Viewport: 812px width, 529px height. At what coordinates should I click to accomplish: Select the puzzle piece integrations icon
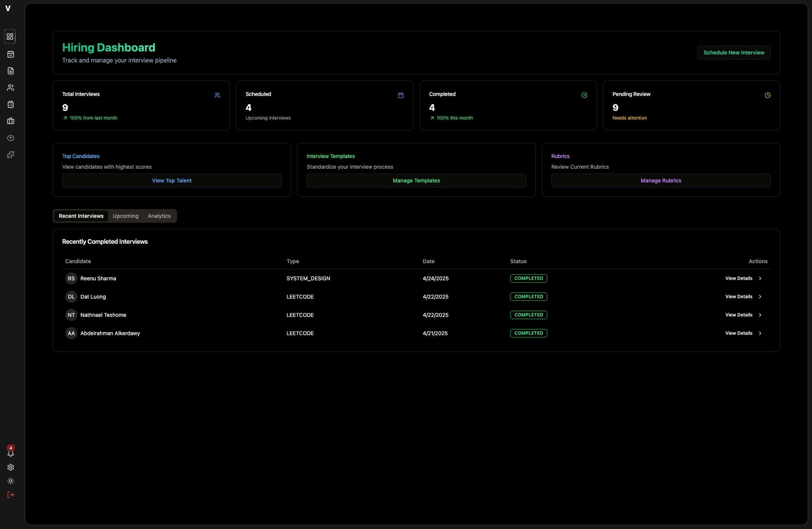point(10,155)
